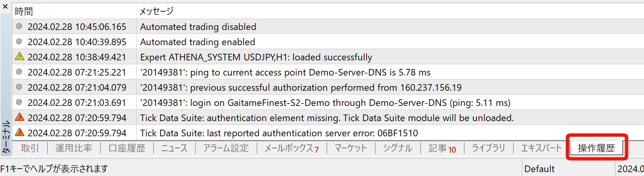Click the Default profile in status bar
644x176 pixels.
[x=539, y=169]
